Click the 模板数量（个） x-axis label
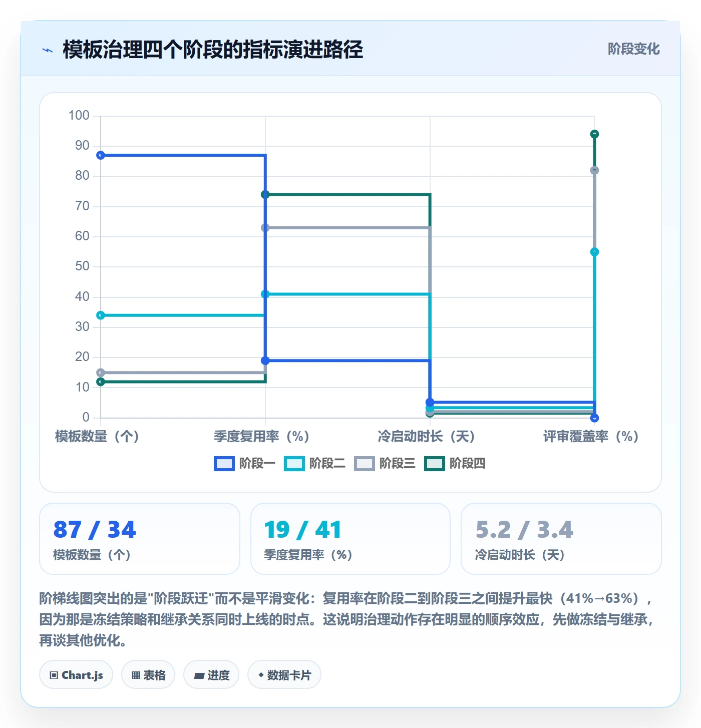Screen dimensions: 701x728 coord(97,437)
